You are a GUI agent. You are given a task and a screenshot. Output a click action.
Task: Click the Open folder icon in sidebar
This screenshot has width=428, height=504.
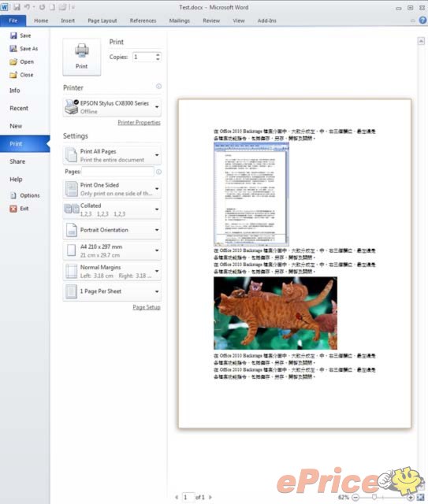(x=13, y=61)
